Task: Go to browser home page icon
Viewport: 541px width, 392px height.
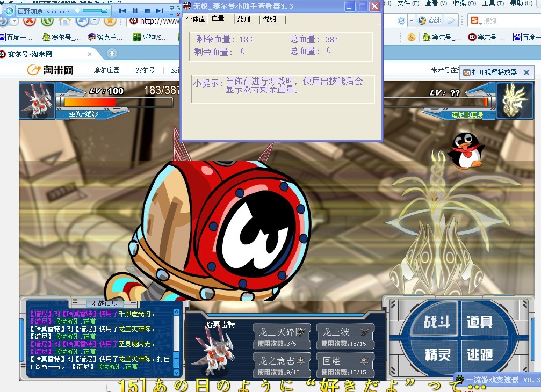Action: (x=64, y=21)
